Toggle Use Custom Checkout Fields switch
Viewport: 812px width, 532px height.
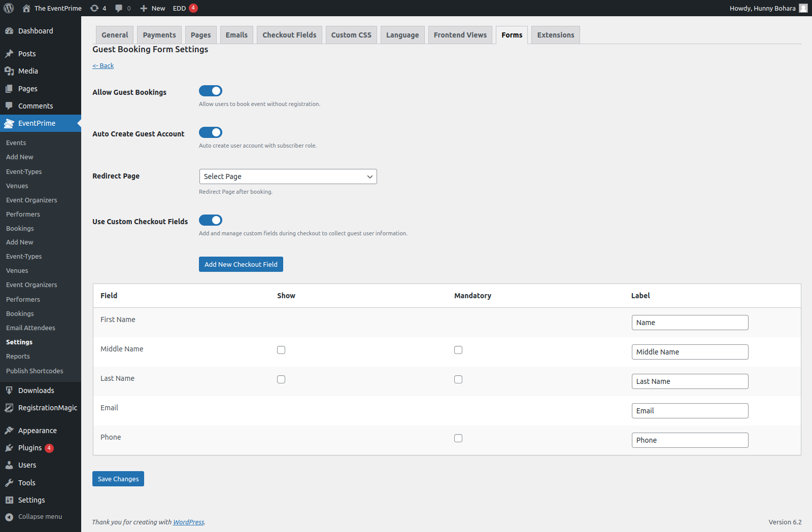pos(211,220)
